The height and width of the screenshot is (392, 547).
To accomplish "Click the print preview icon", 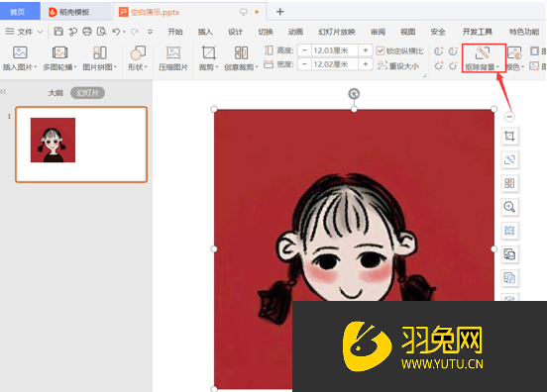I will [101, 32].
